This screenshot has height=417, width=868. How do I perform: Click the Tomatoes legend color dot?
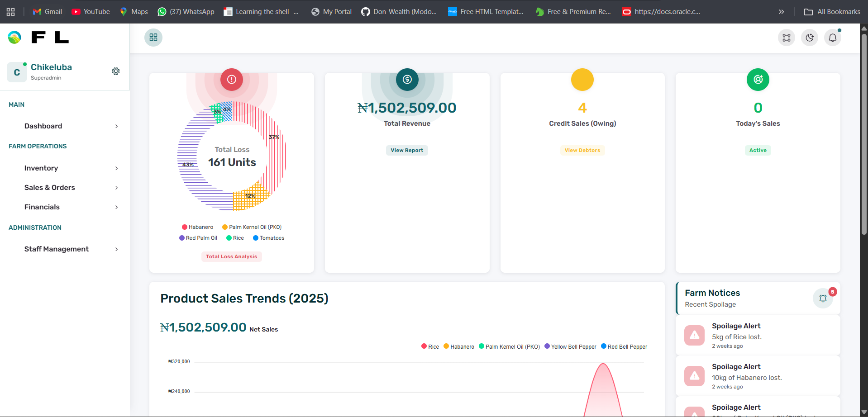click(256, 238)
